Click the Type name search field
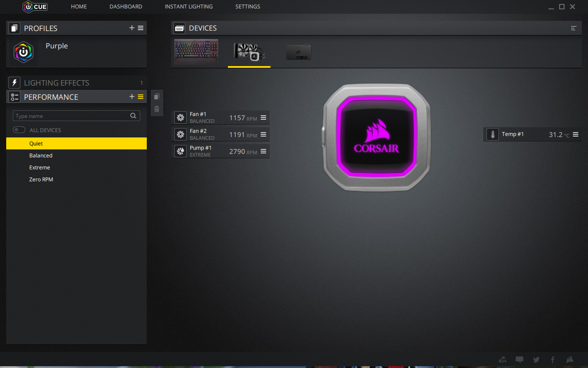Screen dimensions: 588x368 tap(76, 116)
